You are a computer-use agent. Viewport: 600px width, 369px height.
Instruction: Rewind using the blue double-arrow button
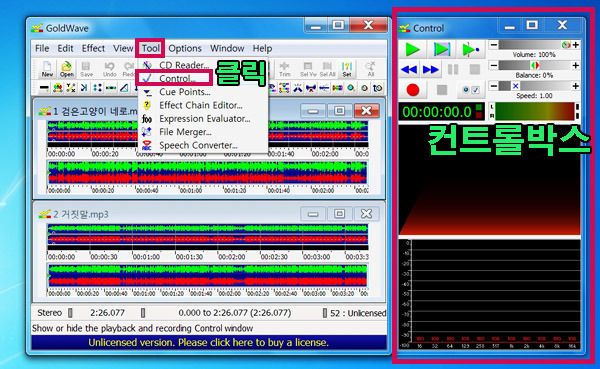click(x=409, y=70)
